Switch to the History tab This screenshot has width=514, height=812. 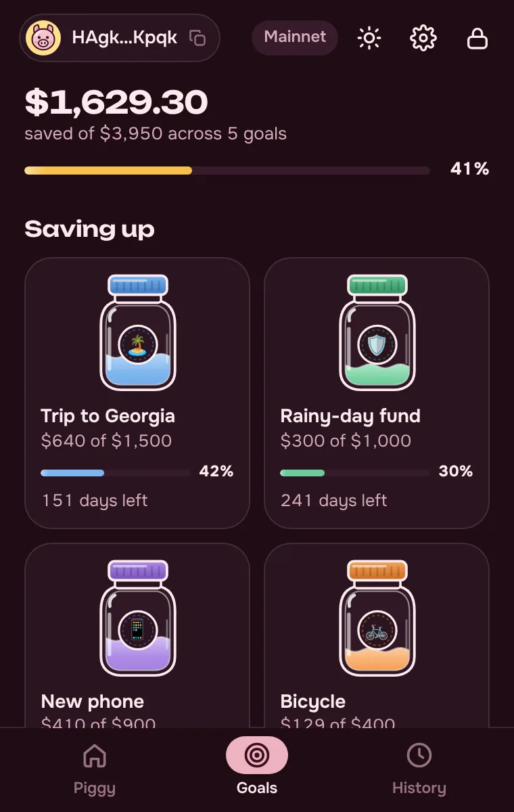tap(419, 769)
